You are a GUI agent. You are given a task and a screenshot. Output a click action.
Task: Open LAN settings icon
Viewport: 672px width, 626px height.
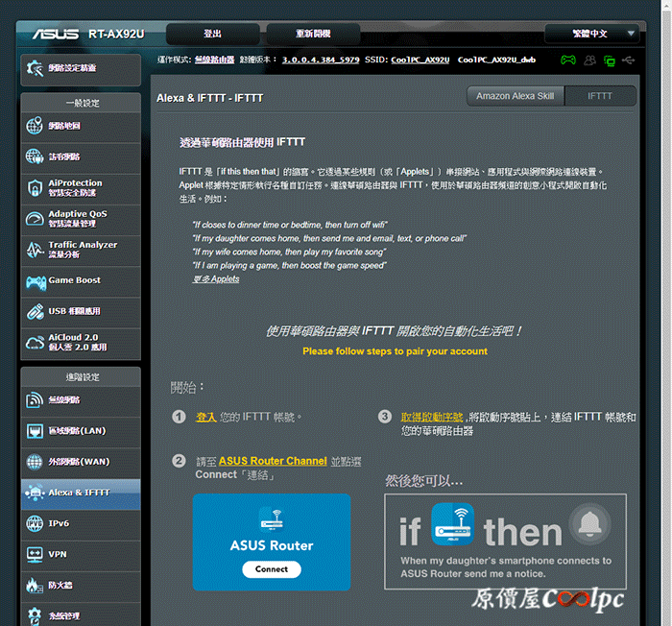pyautogui.click(x=35, y=431)
